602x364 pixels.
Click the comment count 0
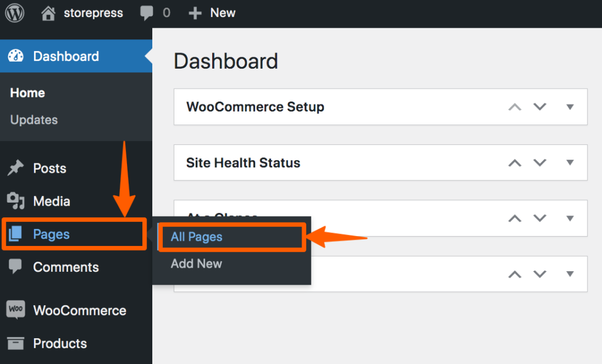coord(166,13)
